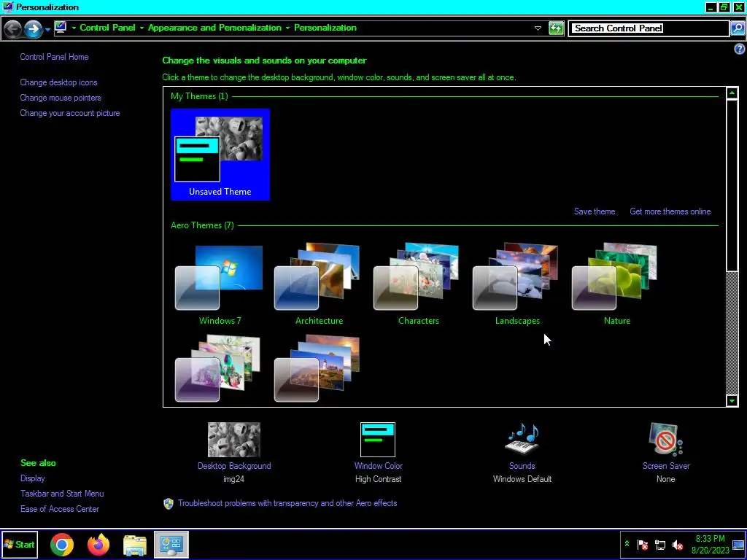Screen dimensions: 747x560
Task: Open Display link under See also
Action: click(x=32, y=478)
